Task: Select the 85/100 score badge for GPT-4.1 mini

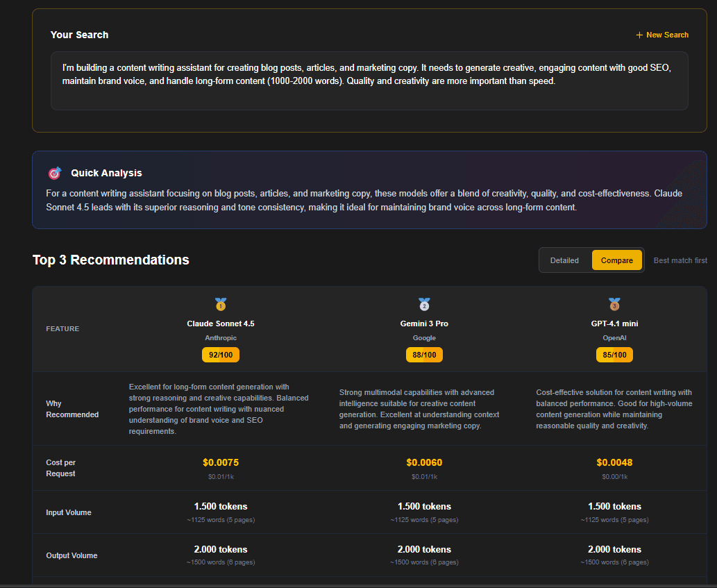Action: 614,355
